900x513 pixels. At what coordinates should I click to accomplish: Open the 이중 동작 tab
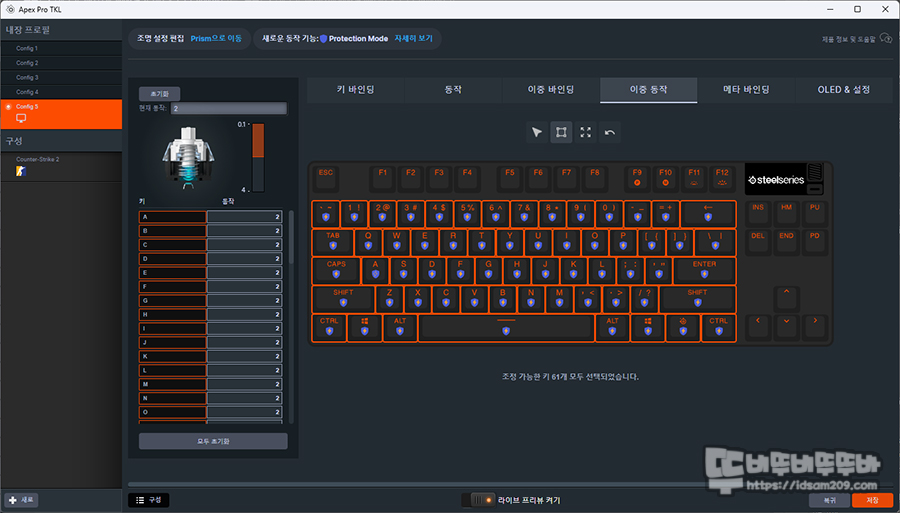coord(649,90)
